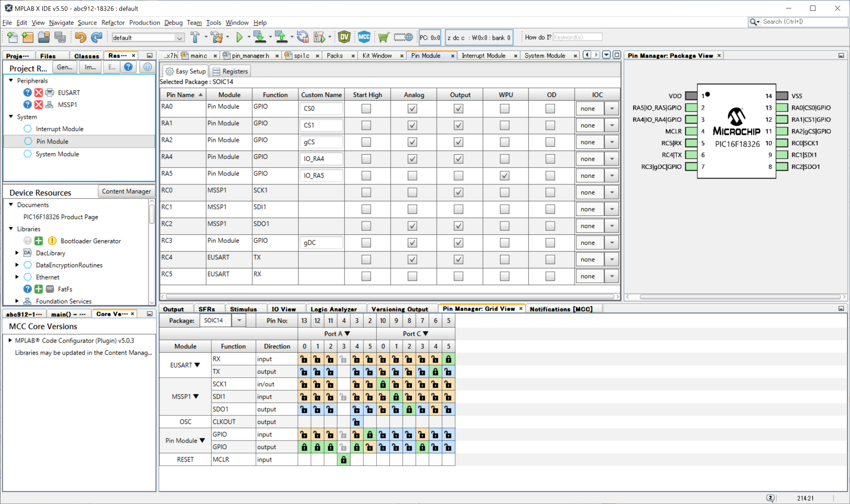850x504 pixels.
Task: Click the Open Project toolbar icon
Action: (x=44, y=37)
